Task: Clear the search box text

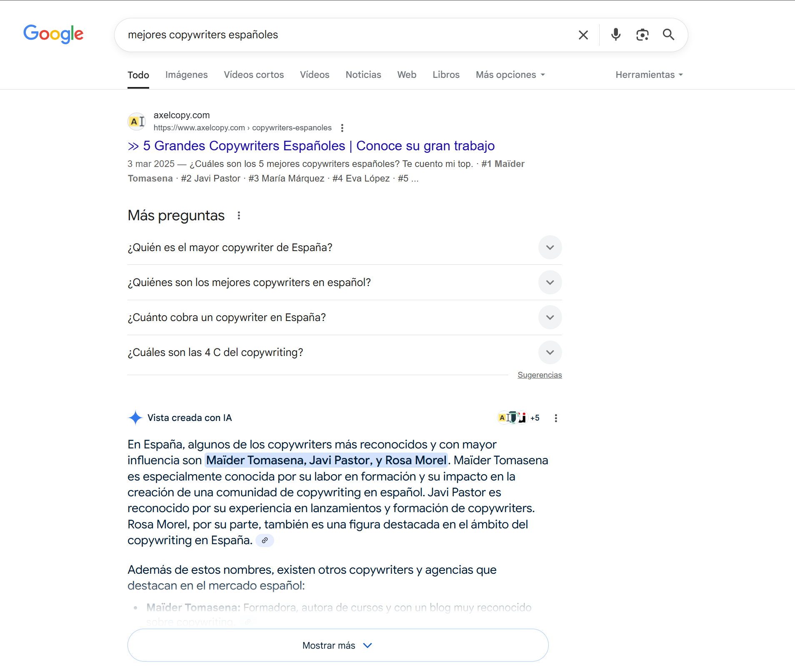Action: click(x=583, y=35)
